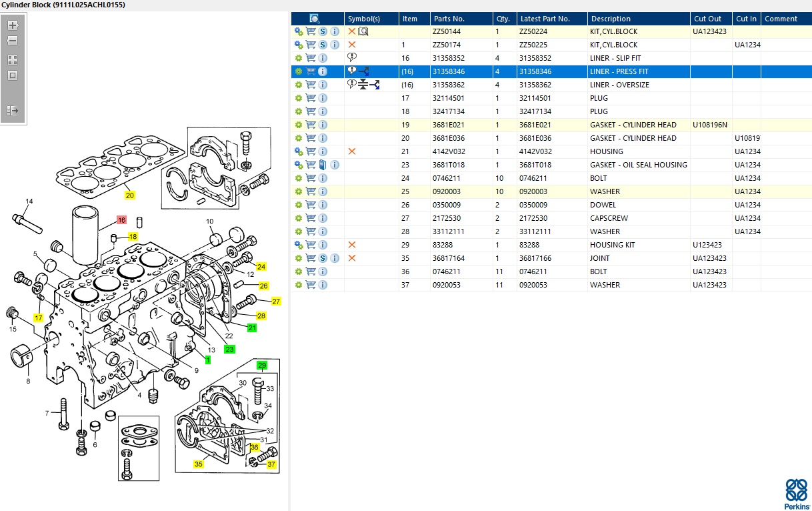812x511 pixels.
Task: Zoom in on the diagram with plus button
Action: click(x=13, y=25)
